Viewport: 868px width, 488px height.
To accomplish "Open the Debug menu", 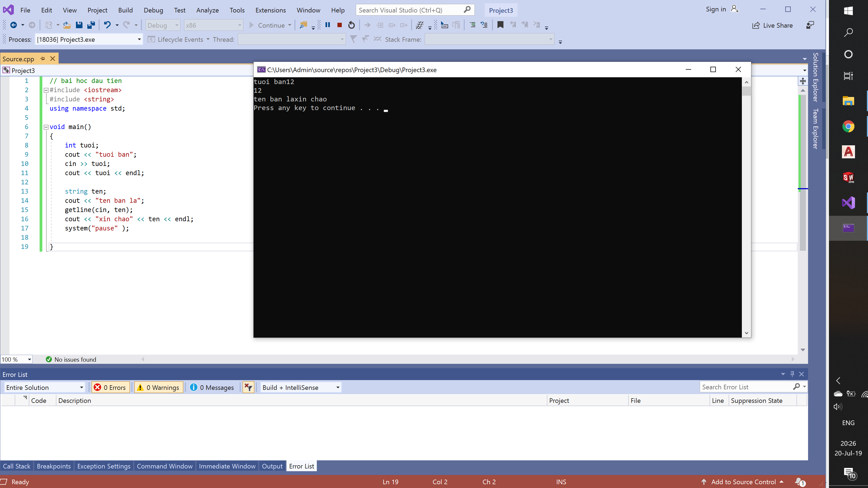I will pyautogui.click(x=153, y=10).
